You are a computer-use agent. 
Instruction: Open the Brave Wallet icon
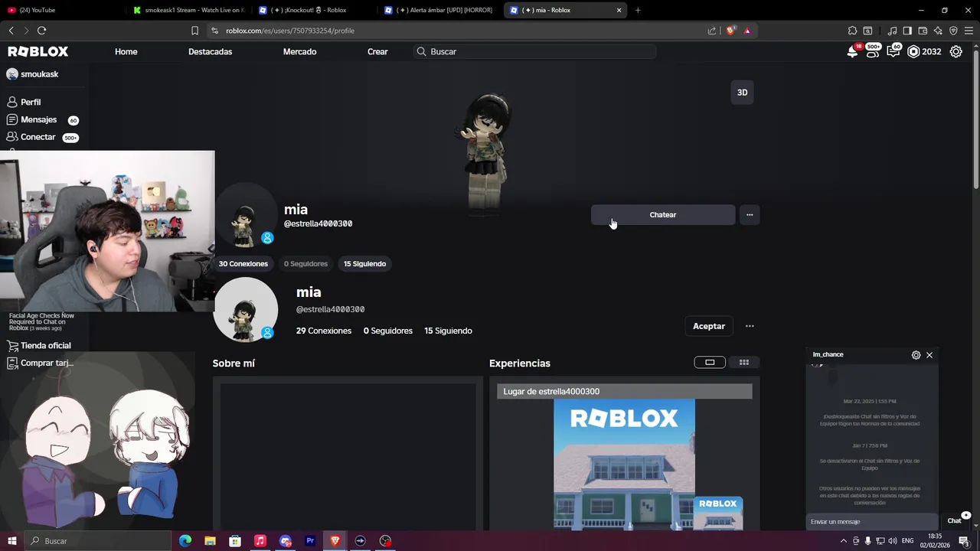(923, 31)
